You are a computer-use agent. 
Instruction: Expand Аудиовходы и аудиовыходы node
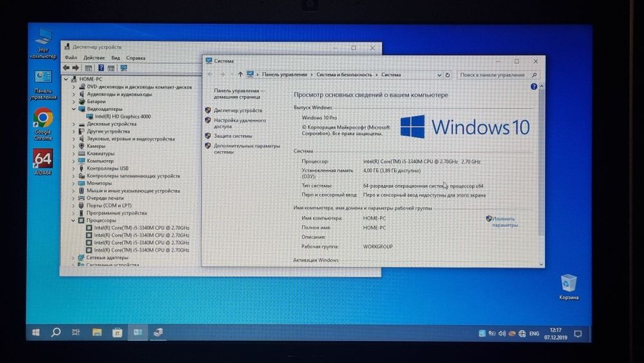(x=73, y=94)
